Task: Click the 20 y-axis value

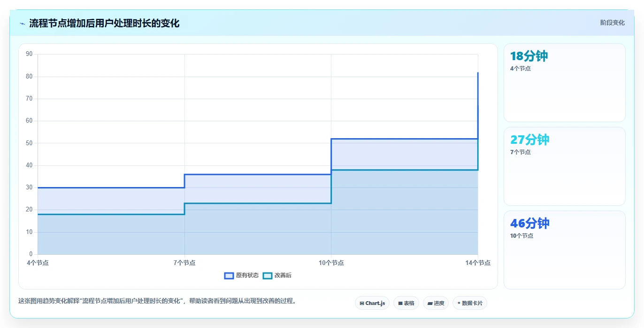Action: coord(29,210)
